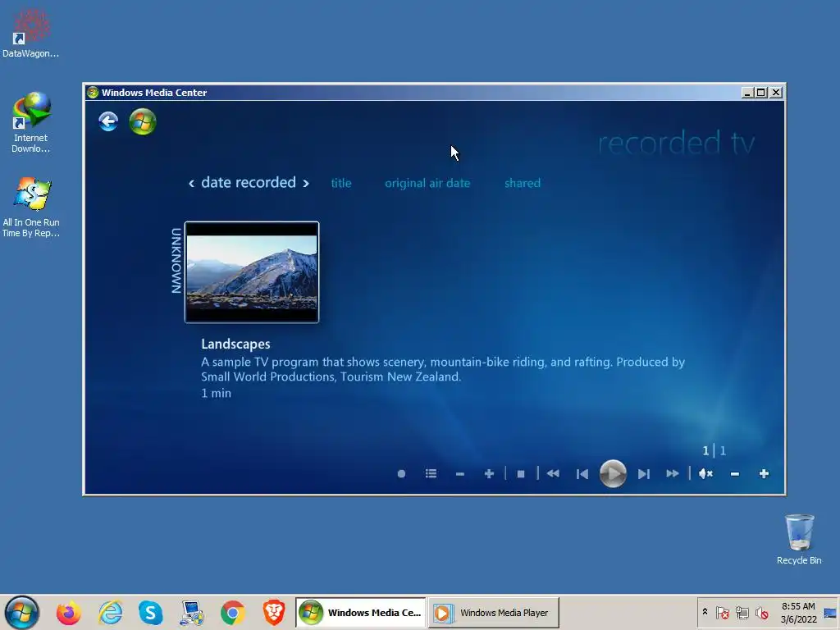Click the 1 min duration text
This screenshot has height=630, width=840.
tap(216, 393)
